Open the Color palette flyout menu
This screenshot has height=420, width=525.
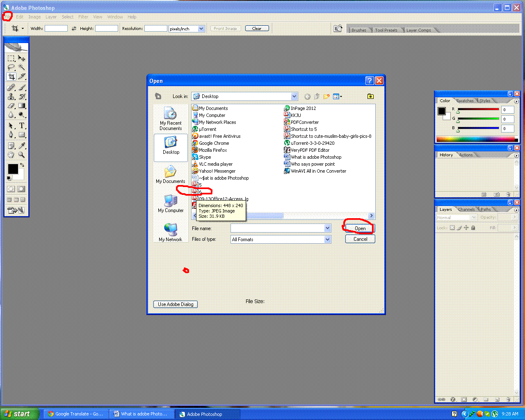coord(516,101)
